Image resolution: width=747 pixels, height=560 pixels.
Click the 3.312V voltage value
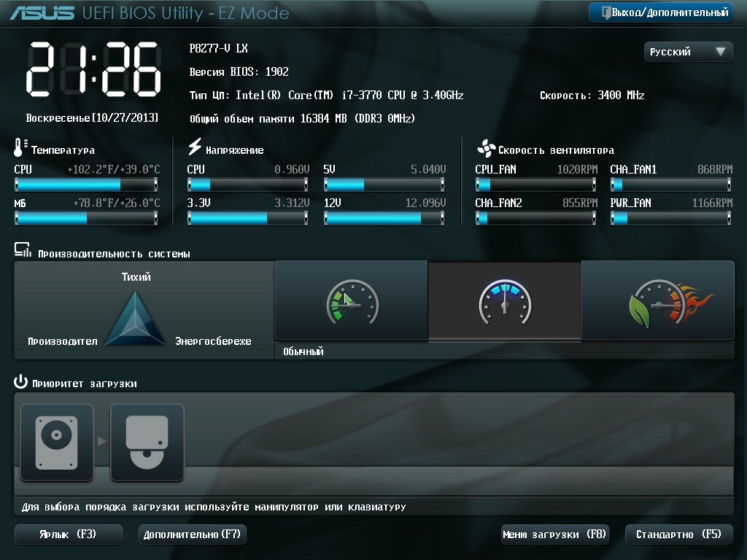292,203
